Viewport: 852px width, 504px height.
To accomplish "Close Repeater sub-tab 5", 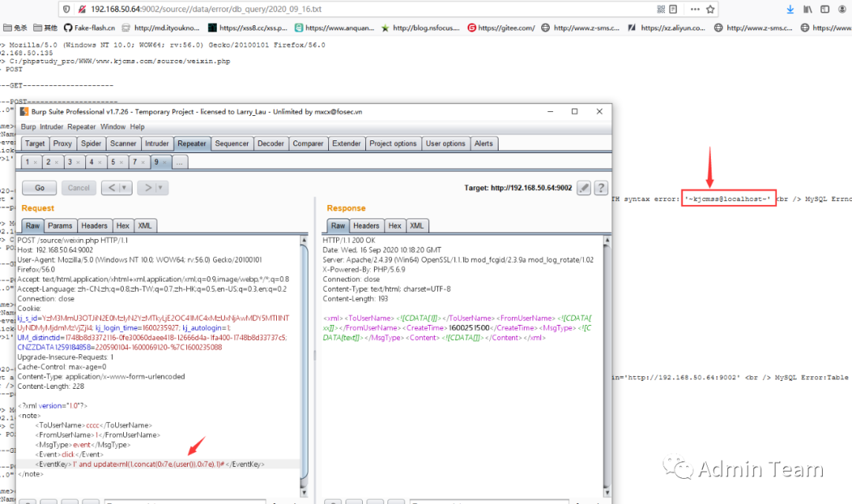I will pos(121,162).
